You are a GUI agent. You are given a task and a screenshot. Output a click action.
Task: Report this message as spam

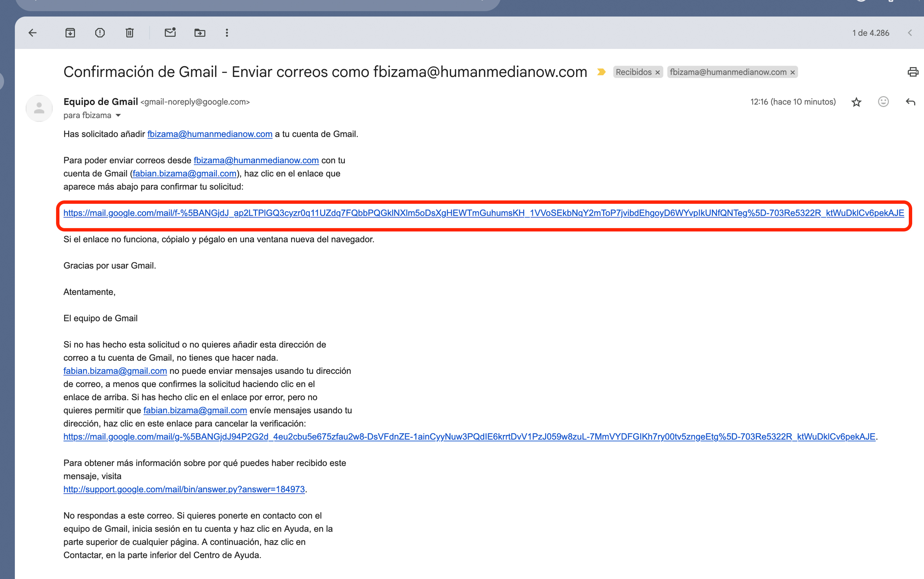(99, 33)
